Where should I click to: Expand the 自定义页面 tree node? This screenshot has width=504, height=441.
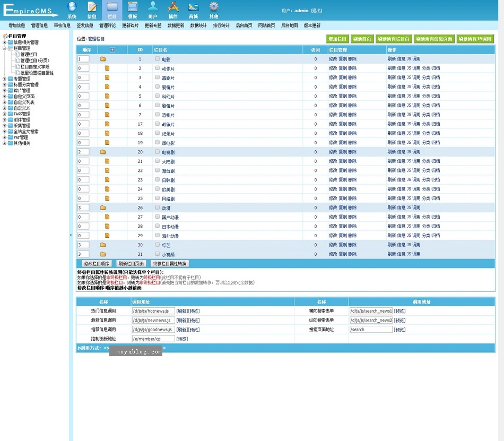click(4, 97)
